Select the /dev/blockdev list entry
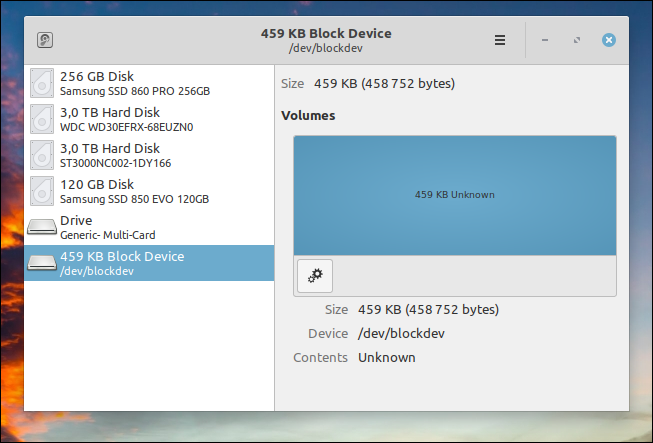 point(149,263)
